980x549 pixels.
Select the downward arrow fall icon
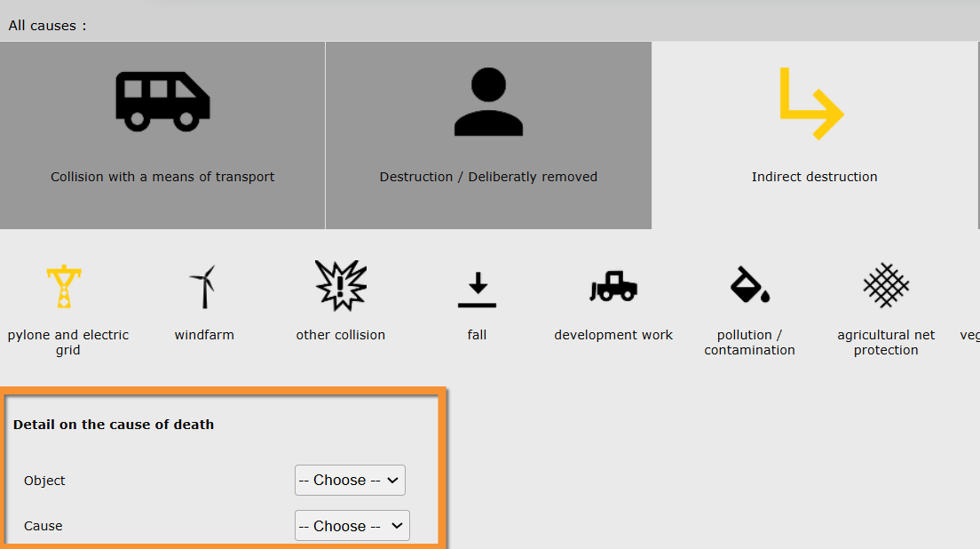477,290
